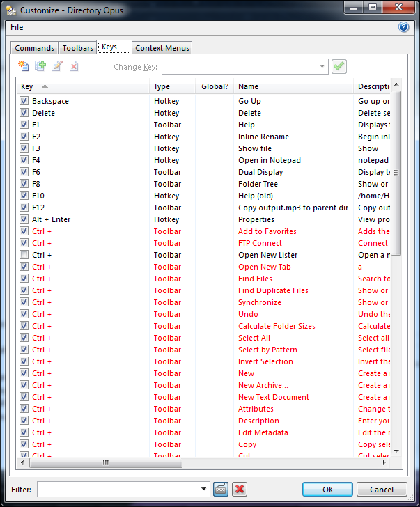The height and width of the screenshot is (507, 420).
Task: Click the Edit hotkey pencil icon
Action: tap(57, 66)
